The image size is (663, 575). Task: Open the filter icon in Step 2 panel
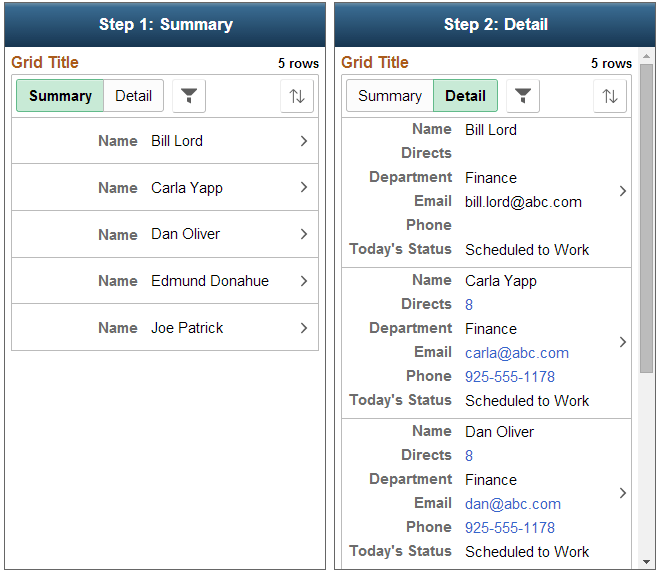[x=523, y=96]
